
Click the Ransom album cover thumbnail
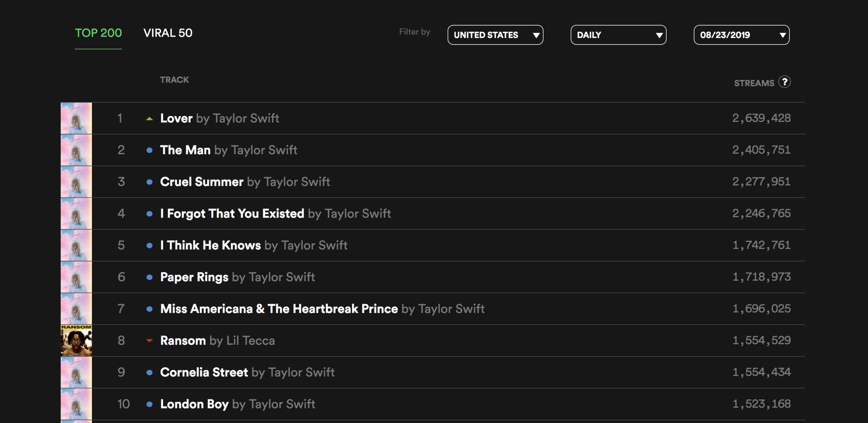pos(76,341)
